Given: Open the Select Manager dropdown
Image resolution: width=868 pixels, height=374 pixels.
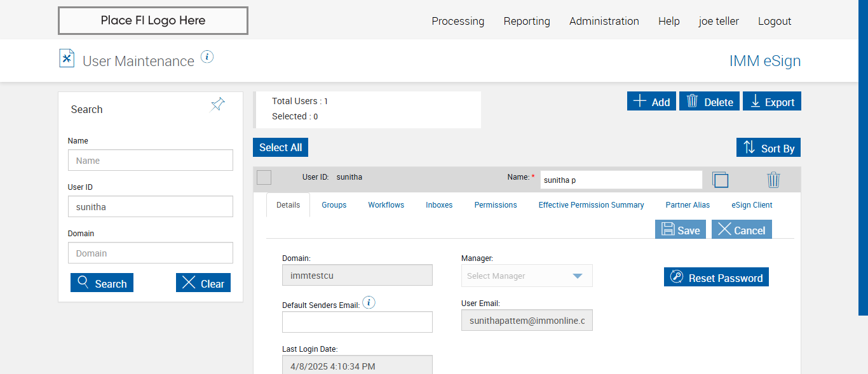Looking at the screenshot, I should click(x=527, y=276).
